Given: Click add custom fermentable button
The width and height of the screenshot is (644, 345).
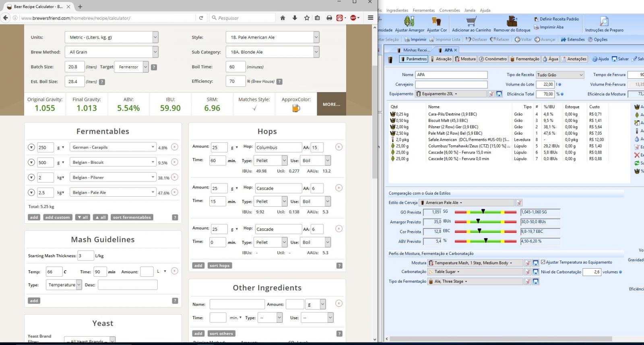Looking at the screenshot, I should point(58,217).
